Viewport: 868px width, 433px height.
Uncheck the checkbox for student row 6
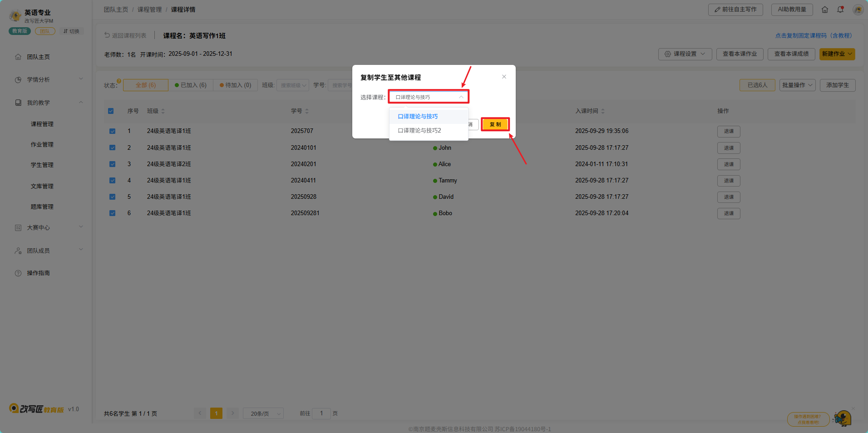[112, 213]
